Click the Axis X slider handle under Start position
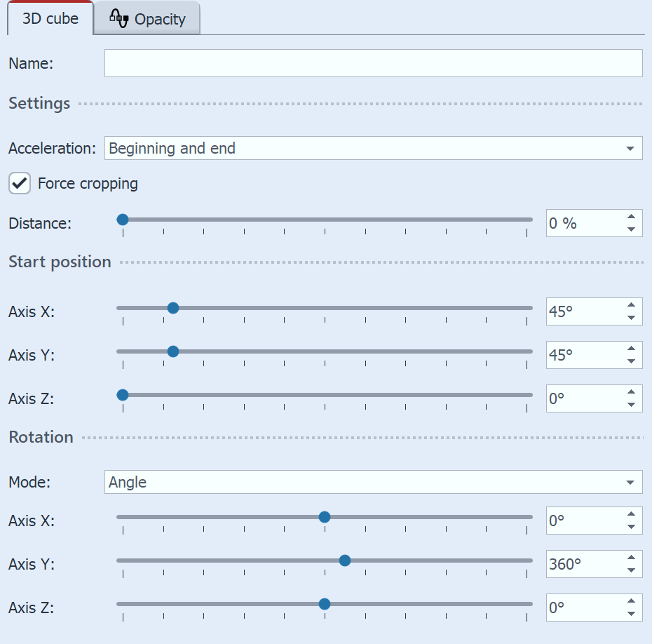Viewport: 652px width, 644px height. (172, 307)
